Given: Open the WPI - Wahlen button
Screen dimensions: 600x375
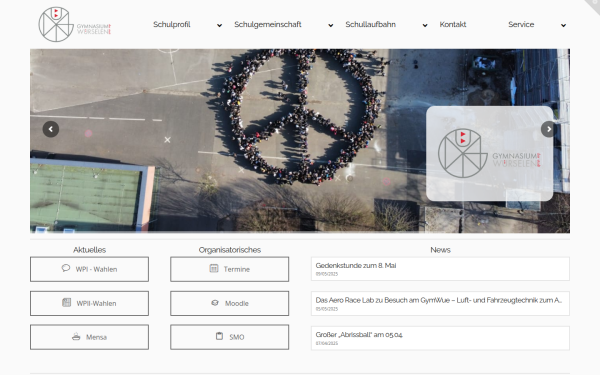Looking at the screenshot, I should tap(90, 269).
